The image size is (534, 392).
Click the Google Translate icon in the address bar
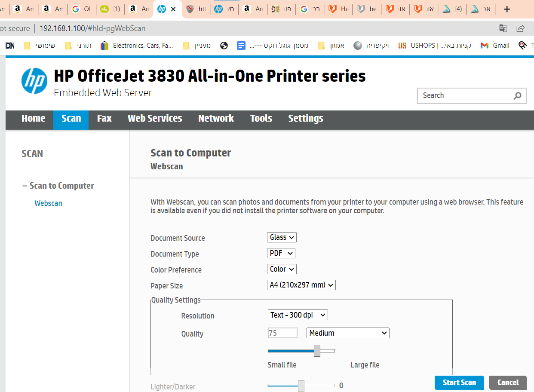[503, 28]
